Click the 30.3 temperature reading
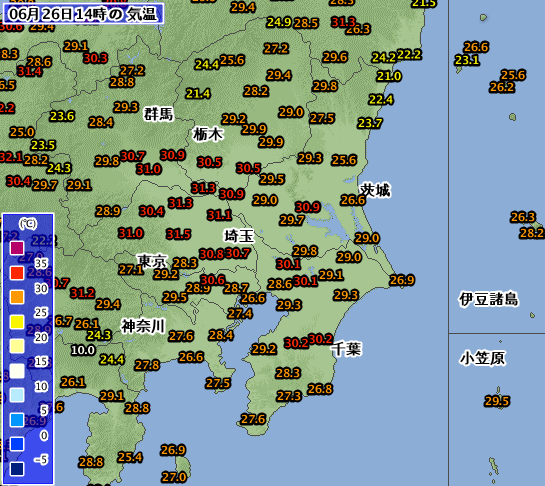The image size is (545, 486). coord(96,58)
